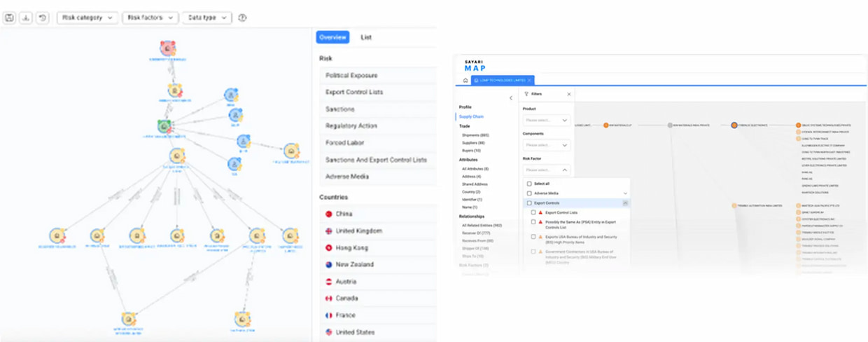Click the save icon in graph toolbar
Viewport: 868px width, 342px height.
click(10, 18)
